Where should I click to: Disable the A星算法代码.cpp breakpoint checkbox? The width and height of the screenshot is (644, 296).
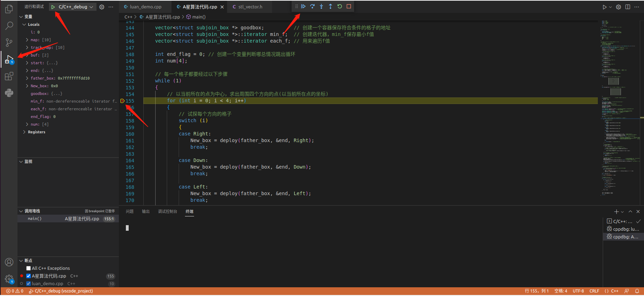click(29, 276)
